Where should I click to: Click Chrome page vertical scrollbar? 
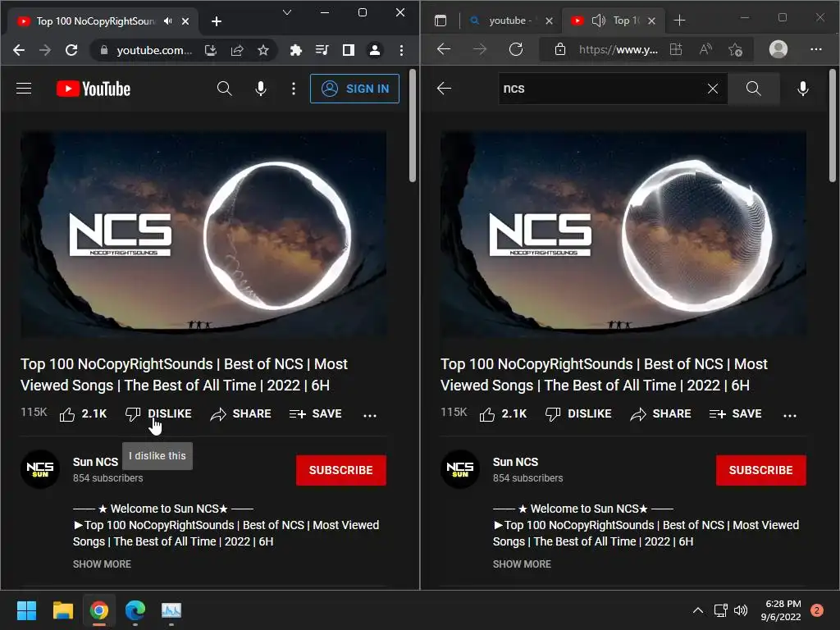click(x=413, y=126)
